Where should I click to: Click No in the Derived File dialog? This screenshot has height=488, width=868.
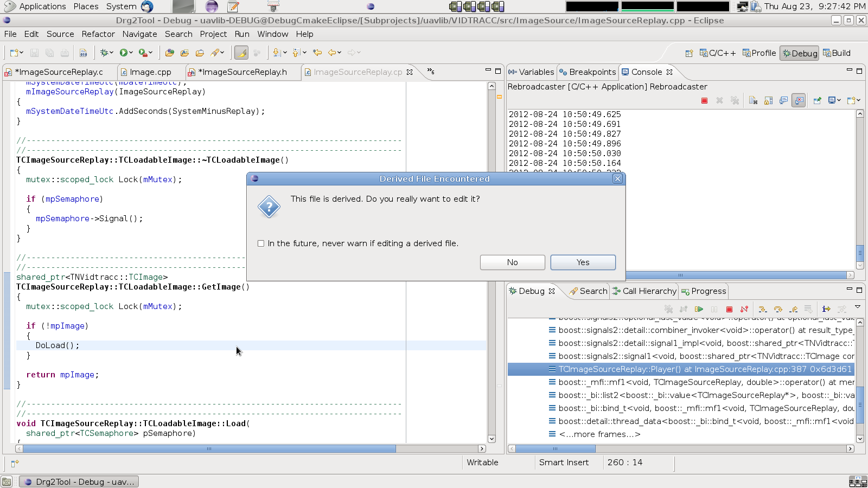512,262
